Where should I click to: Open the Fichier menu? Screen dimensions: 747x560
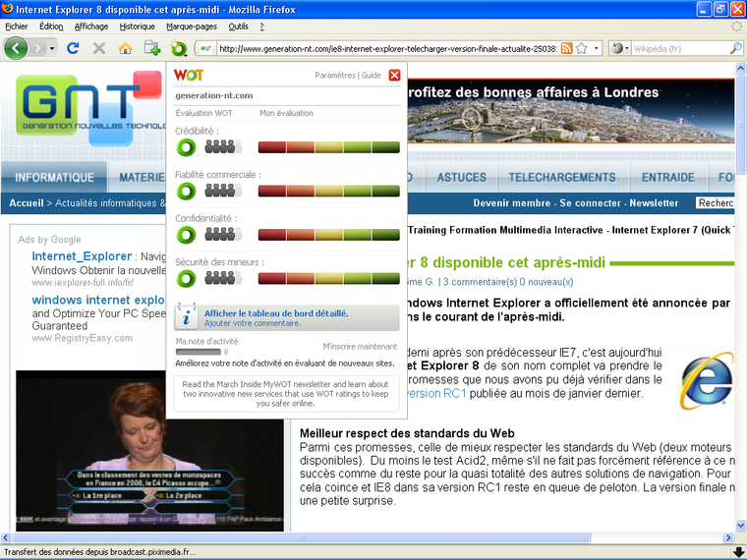[x=17, y=27]
